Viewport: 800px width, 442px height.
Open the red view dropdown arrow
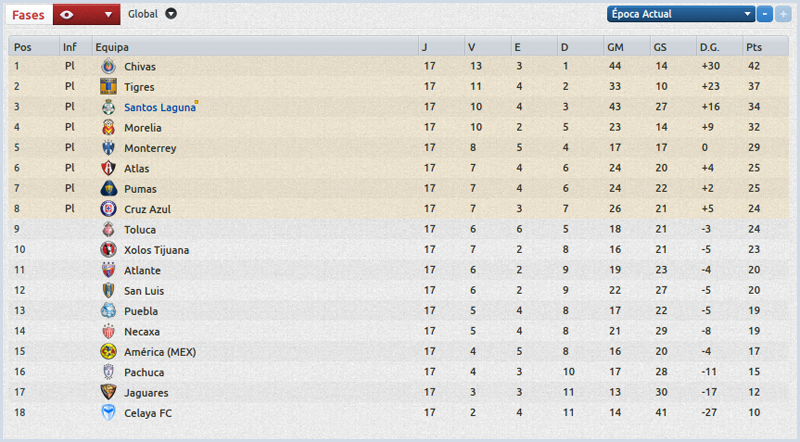point(107,14)
